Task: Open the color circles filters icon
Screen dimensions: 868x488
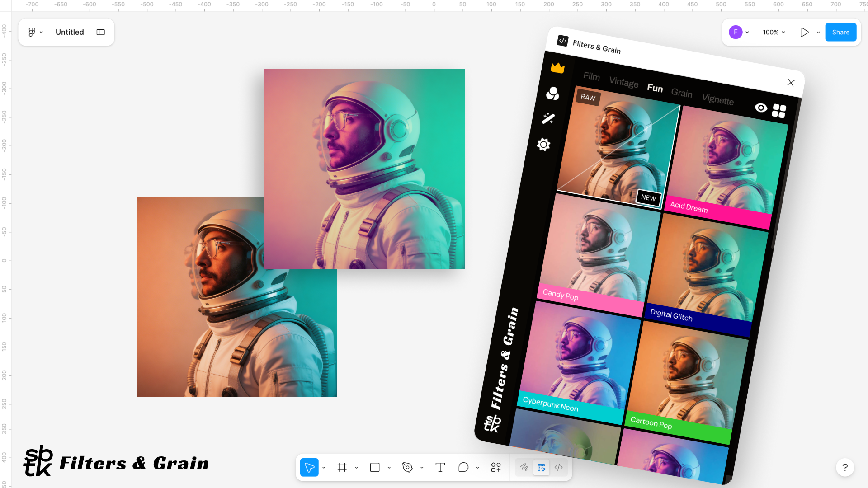Action: pyautogui.click(x=552, y=94)
